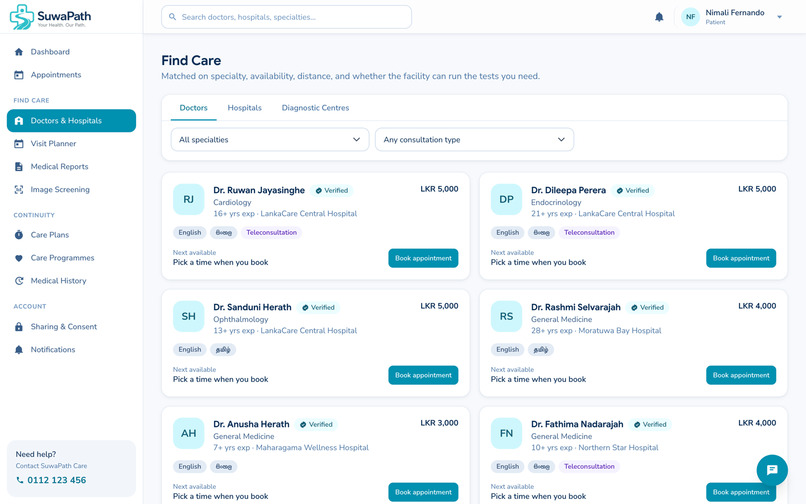
Task: Click the Care Programmes heart icon
Action: [x=19, y=258]
